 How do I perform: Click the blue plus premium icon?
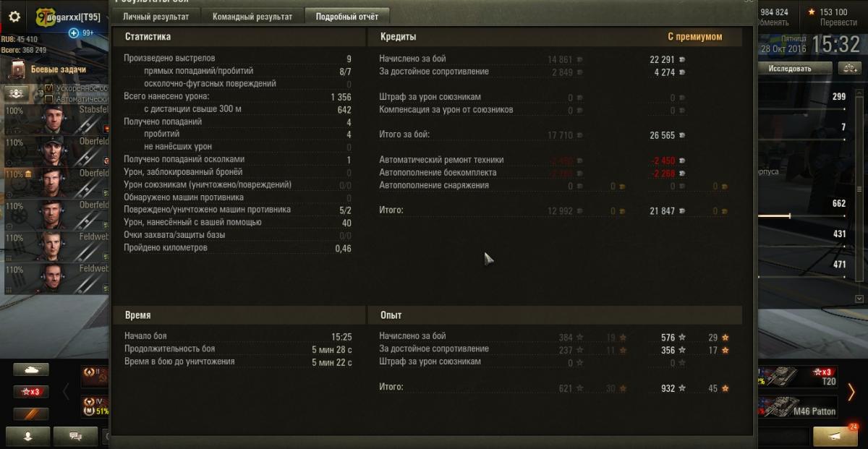(x=74, y=33)
